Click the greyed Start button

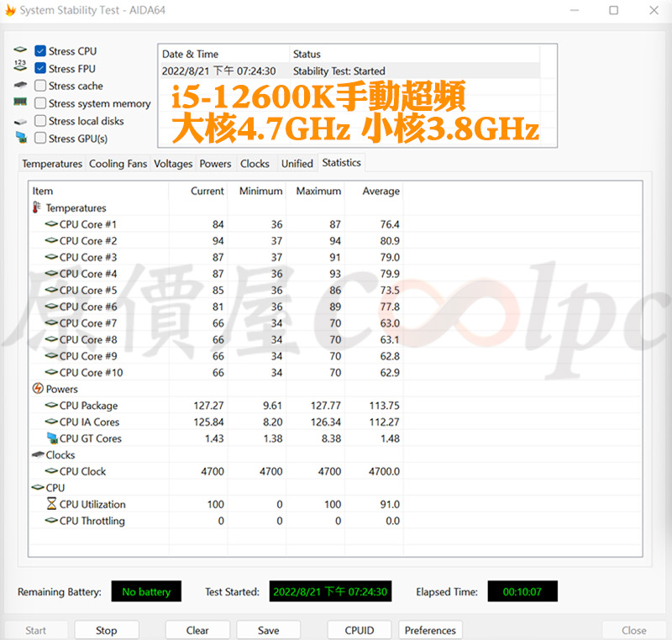(x=35, y=630)
